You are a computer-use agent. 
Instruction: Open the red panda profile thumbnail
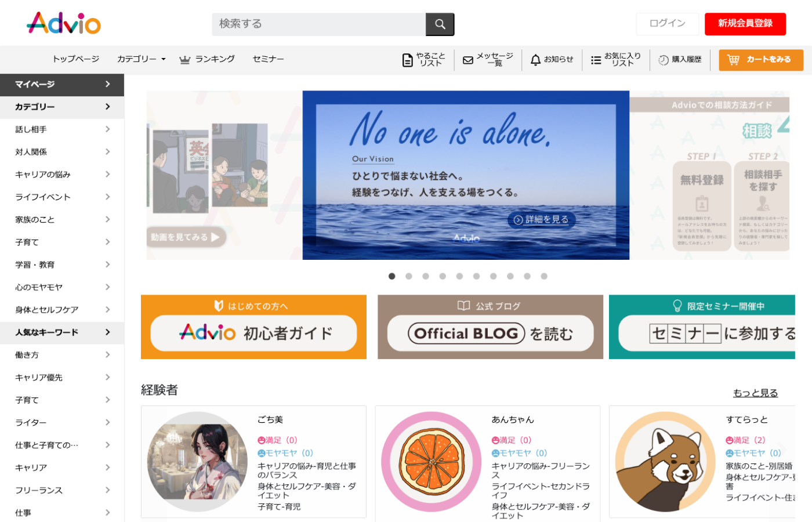665,462
